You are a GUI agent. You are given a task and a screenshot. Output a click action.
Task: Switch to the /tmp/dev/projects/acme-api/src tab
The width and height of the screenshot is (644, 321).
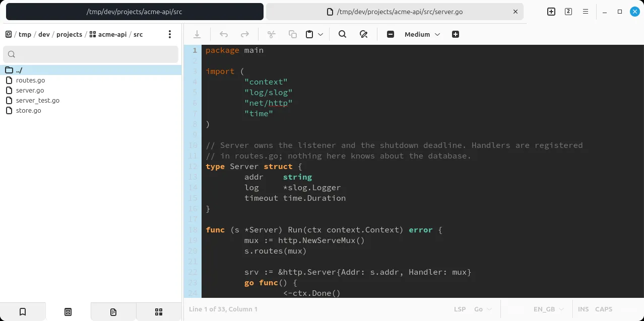click(x=135, y=12)
